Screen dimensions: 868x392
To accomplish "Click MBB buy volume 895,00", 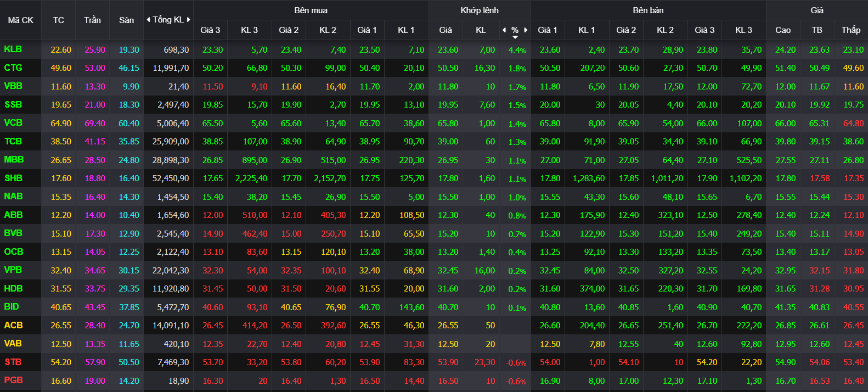I will pos(255,160).
